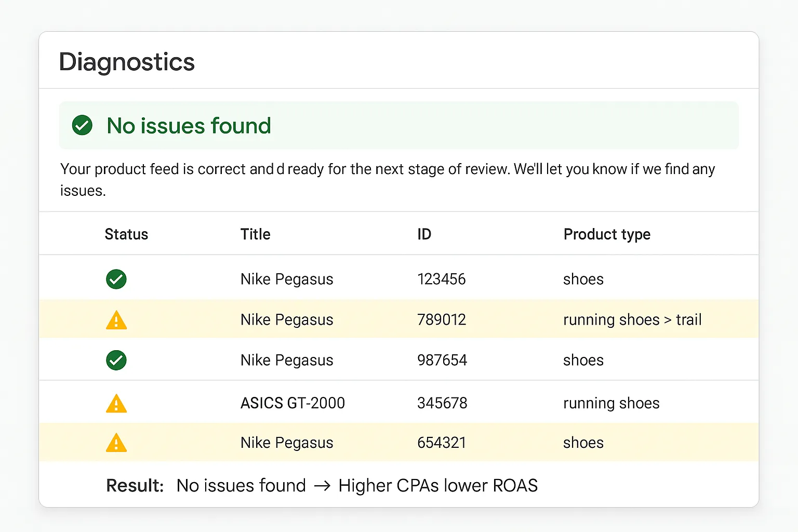The image size is (798, 532).
Task: Click the Product type column header
Action: pyautogui.click(x=607, y=234)
